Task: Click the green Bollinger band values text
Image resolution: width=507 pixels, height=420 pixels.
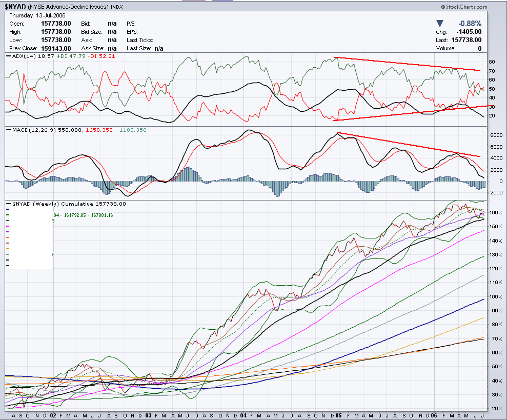Action: click(77, 215)
